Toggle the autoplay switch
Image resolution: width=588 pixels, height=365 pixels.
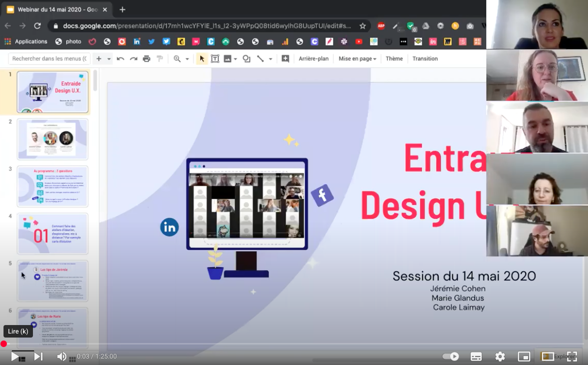tap(450, 357)
